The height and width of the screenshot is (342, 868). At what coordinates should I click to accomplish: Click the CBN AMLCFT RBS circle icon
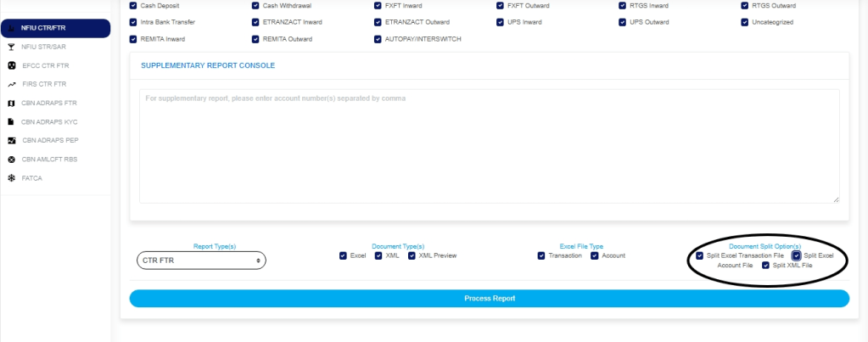(x=11, y=159)
